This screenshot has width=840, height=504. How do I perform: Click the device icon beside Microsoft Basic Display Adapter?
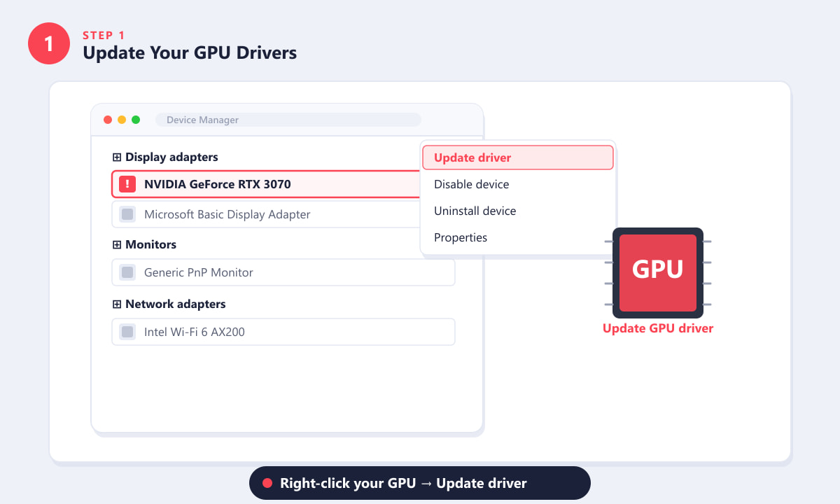click(127, 214)
